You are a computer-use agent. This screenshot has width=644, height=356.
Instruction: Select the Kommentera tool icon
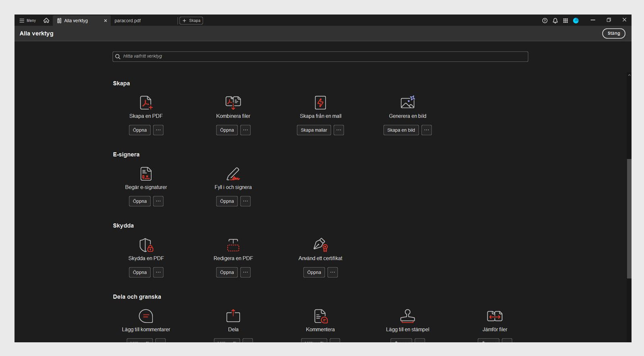point(320,316)
